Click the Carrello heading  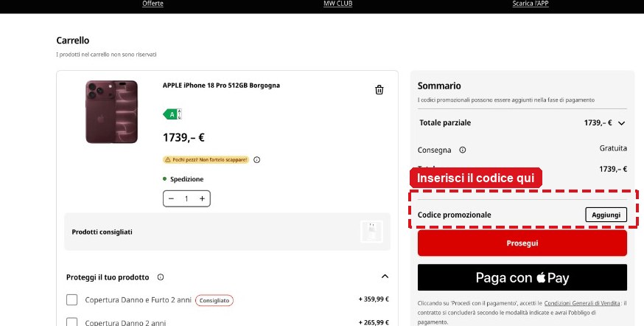coord(73,41)
